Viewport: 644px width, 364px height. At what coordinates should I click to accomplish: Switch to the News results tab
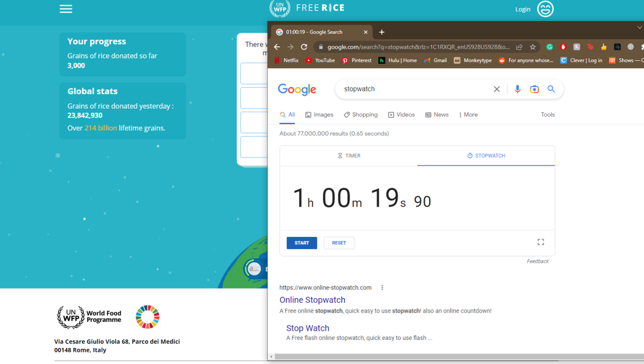[437, 115]
